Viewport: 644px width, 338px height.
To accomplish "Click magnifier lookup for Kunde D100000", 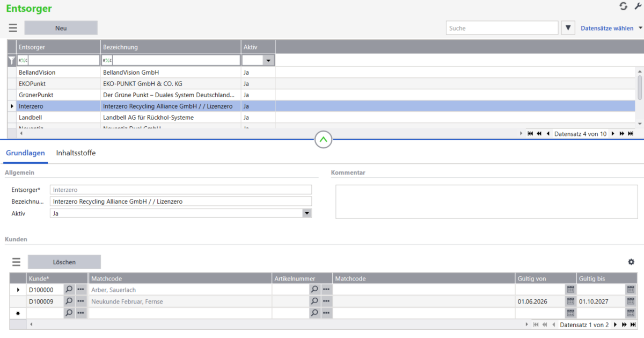I will pyautogui.click(x=69, y=290).
